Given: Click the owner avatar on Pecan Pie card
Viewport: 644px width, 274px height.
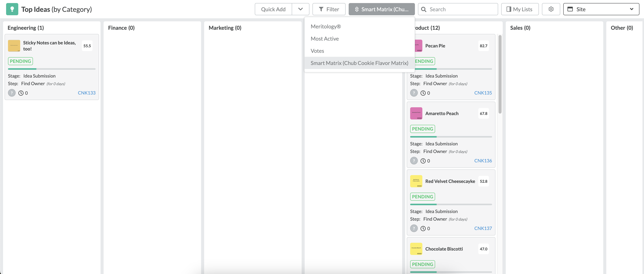Looking at the screenshot, I should pos(414,93).
